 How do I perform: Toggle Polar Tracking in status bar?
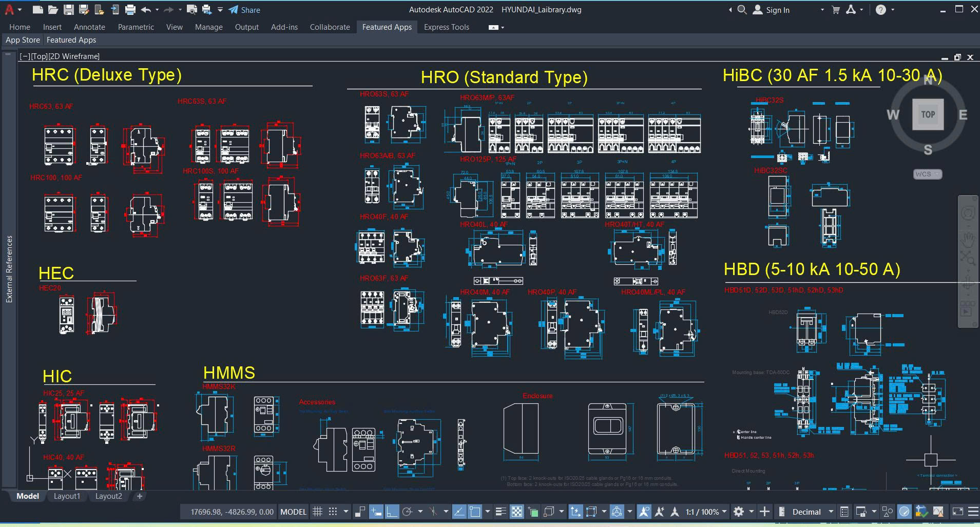point(408,512)
